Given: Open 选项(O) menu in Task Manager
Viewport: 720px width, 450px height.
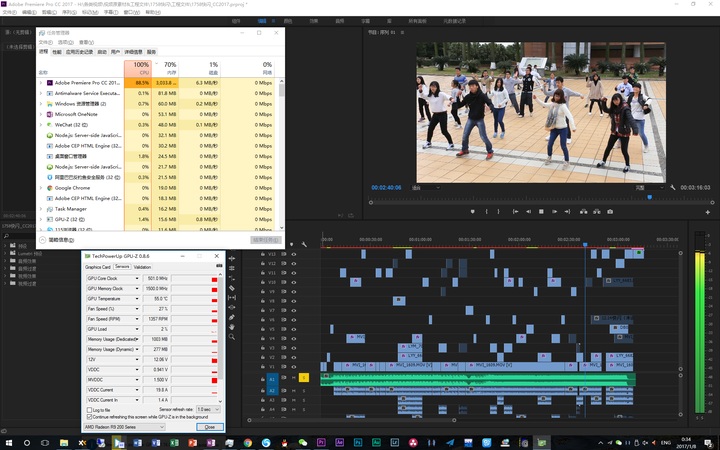Looking at the screenshot, I should coord(66,42).
